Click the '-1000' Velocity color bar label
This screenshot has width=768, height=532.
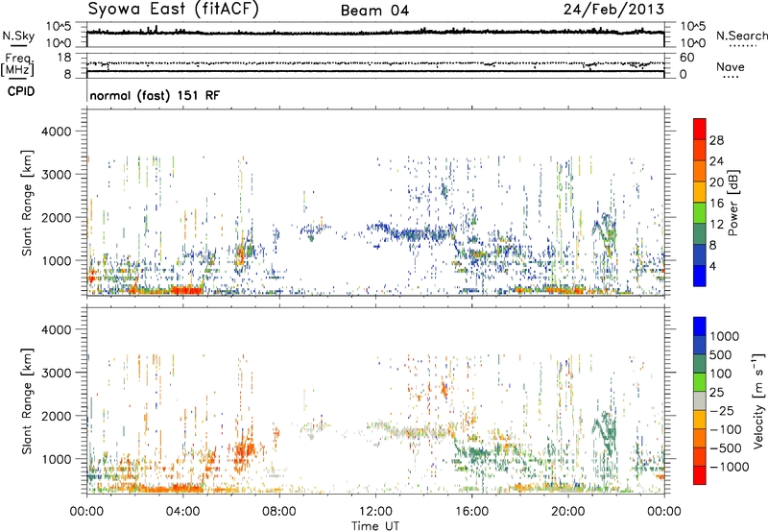coord(729,467)
